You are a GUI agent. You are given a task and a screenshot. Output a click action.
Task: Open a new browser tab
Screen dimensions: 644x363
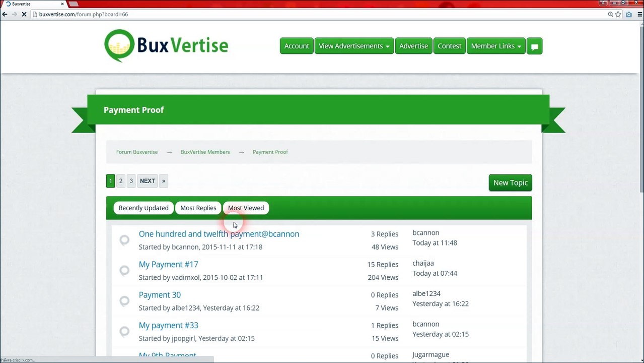(x=74, y=4)
